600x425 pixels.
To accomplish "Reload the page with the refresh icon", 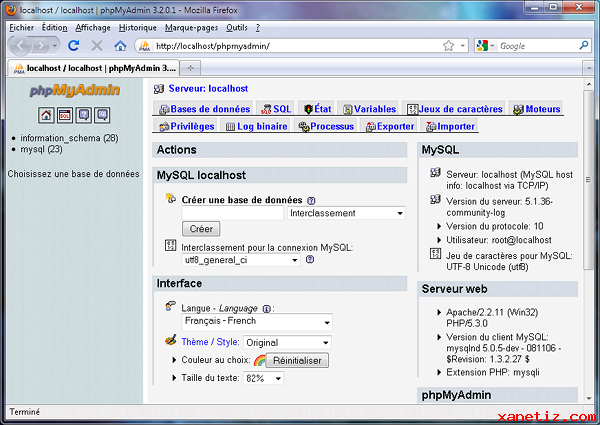I will [73, 46].
